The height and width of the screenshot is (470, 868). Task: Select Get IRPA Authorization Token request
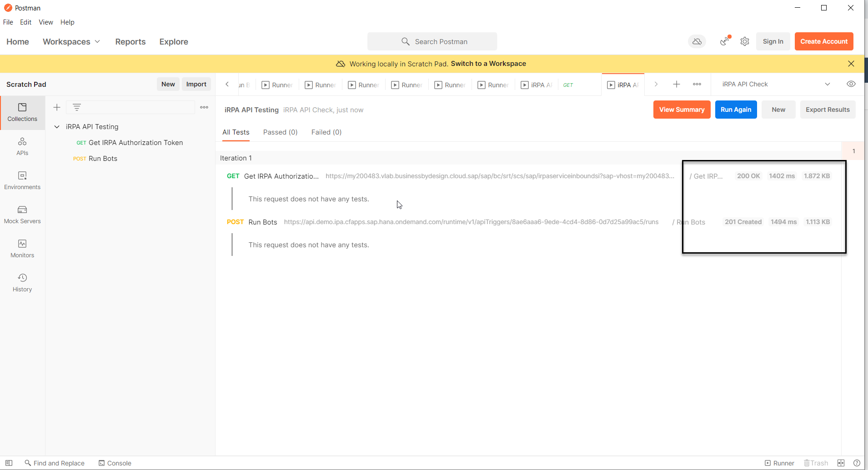click(130, 143)
